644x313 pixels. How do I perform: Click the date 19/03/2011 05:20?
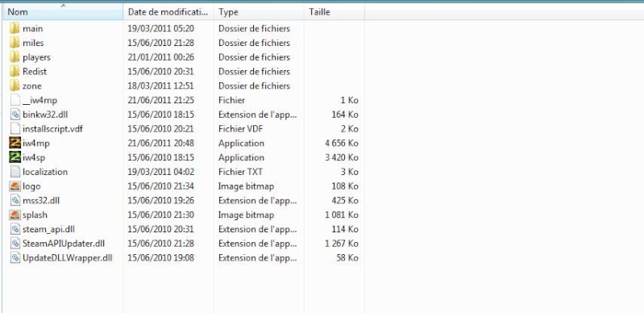tap(161, 29)
